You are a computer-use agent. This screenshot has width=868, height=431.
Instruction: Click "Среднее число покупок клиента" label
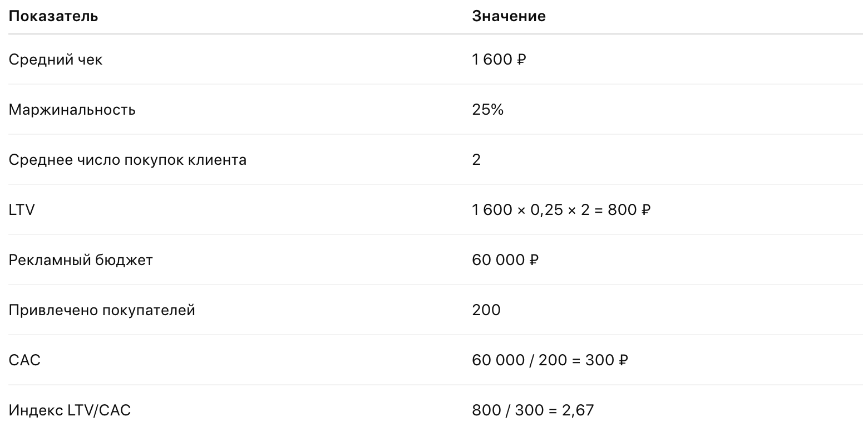[x=127, y=160]
